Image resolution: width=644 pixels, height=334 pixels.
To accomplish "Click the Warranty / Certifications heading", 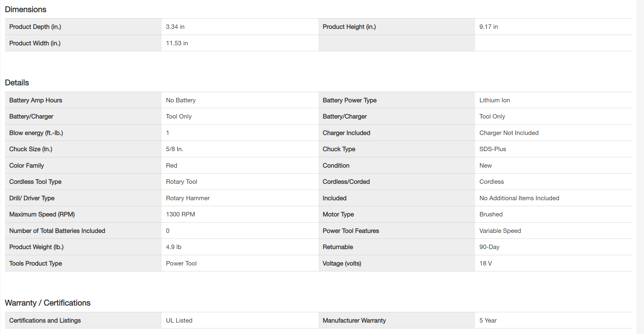I will (48, 303).
